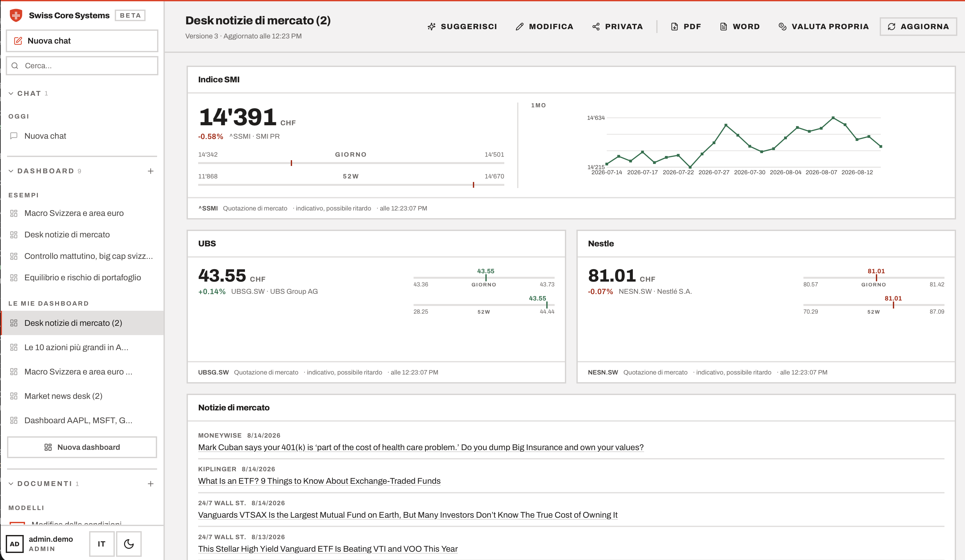Viewport: 965px width, 560px height.
Task: Open the Nuova chat conversation under Oggi
Action: tap(82, 136)
